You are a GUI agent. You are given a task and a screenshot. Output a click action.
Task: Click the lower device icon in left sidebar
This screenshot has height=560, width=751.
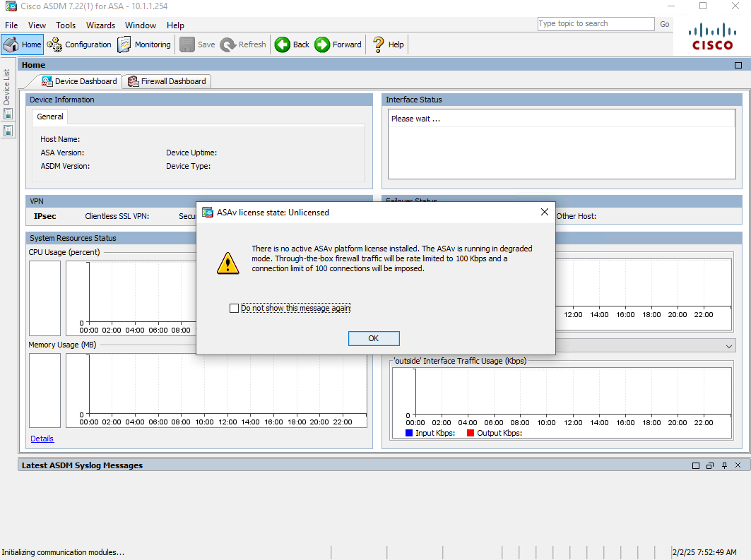(x=8, y=131)
